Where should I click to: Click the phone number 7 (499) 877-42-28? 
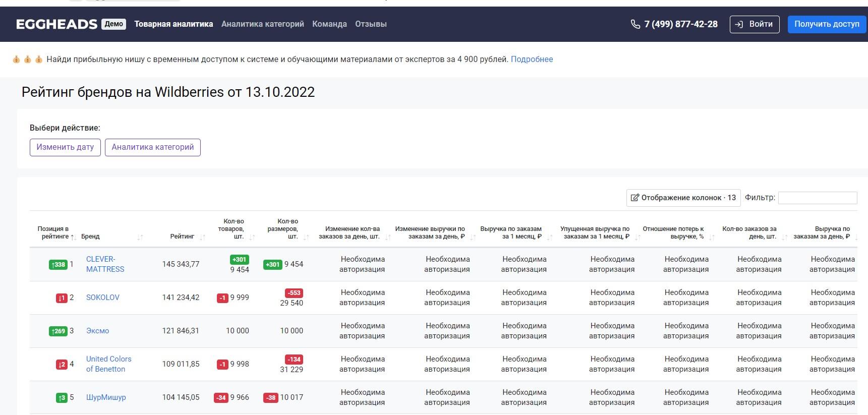point(681,24)
